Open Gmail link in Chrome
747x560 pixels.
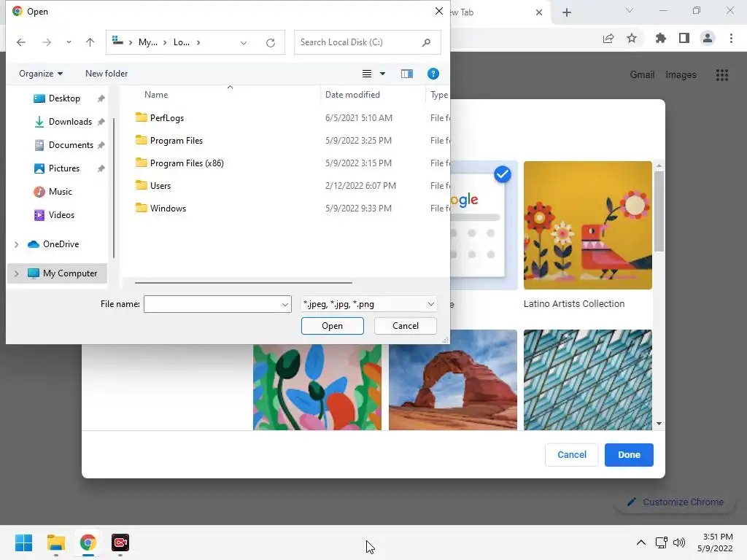642,75
